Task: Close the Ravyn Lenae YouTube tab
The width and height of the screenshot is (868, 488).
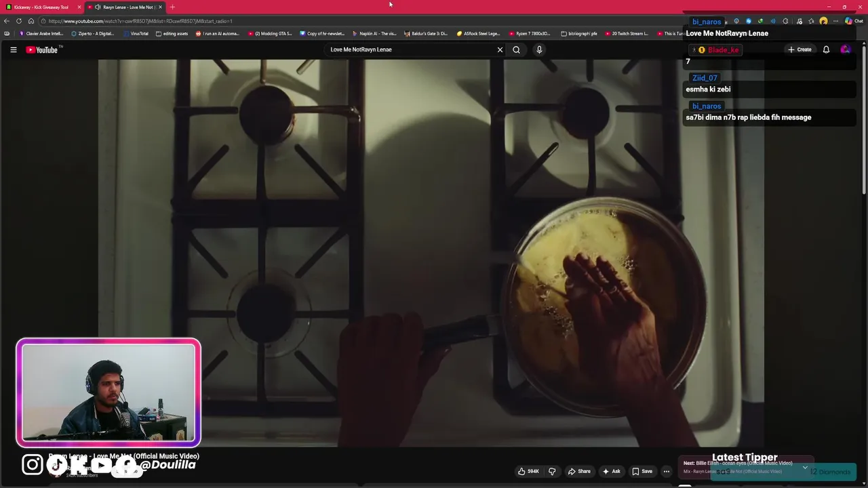Action: [160, 7]
